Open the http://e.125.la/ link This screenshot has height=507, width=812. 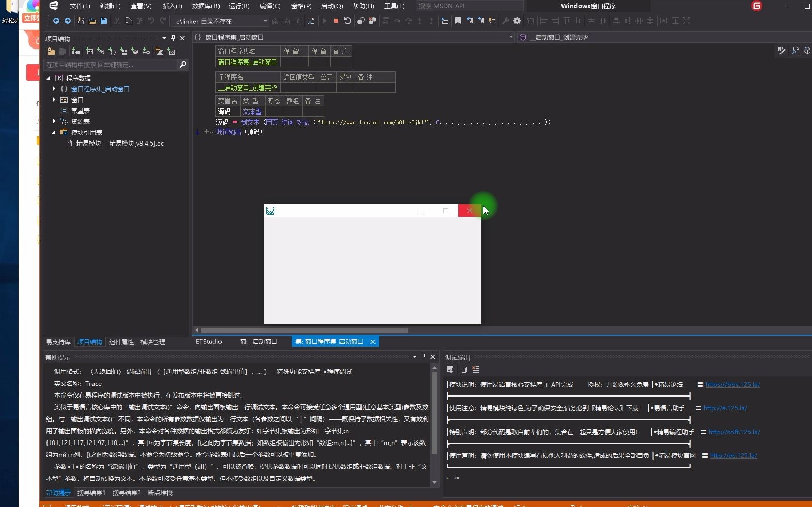coord(725,408)
